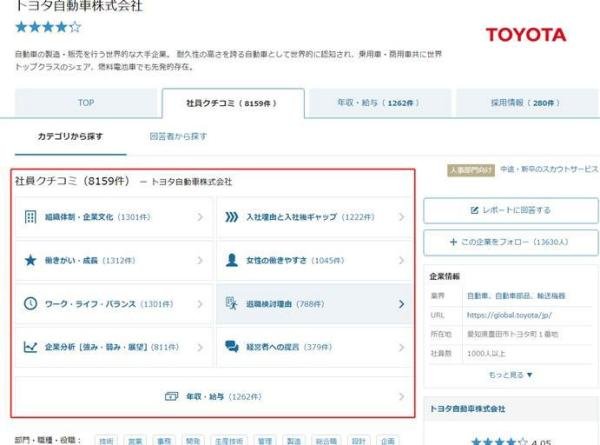Image resolution: width=600 pixels, height=445 pixels.
Task: Open the chevron on 企業分析 row
Action: [x=200, y=347]
